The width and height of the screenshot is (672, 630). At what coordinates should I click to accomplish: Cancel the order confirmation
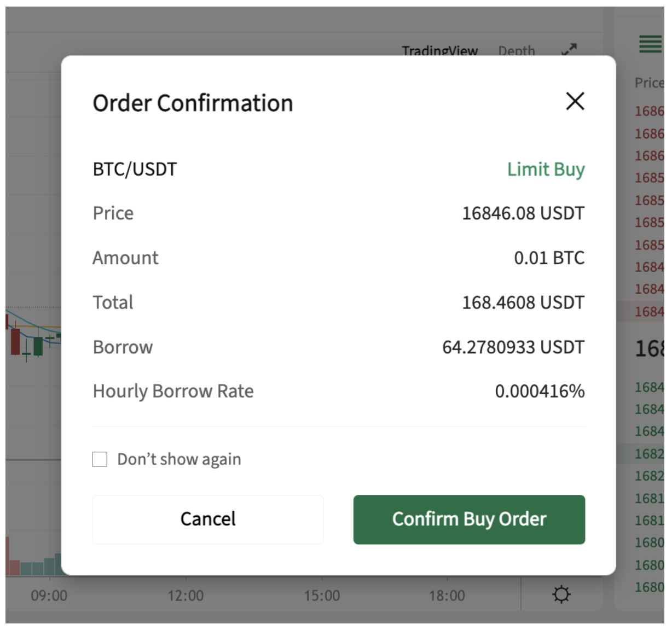click(x=208, y=520)
